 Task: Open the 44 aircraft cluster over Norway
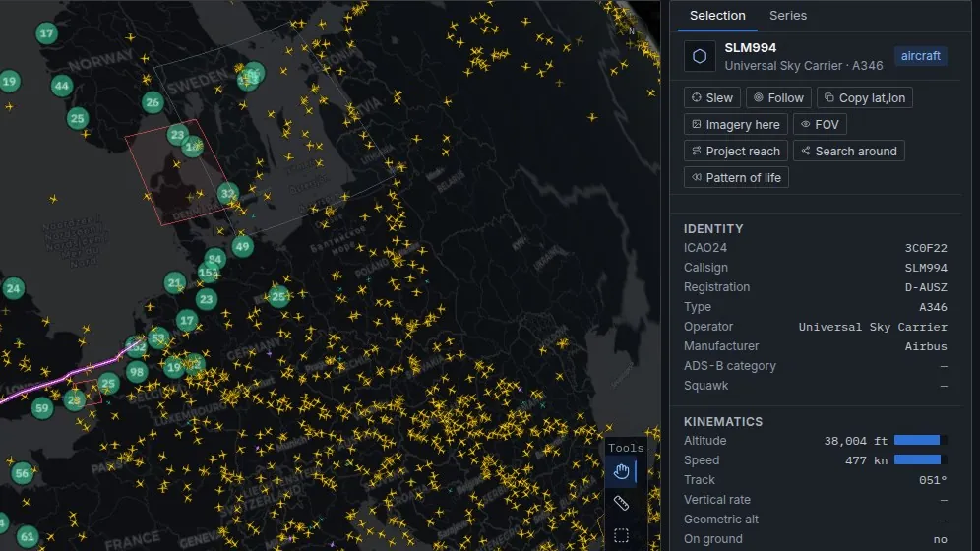click(x=61, y=86)
